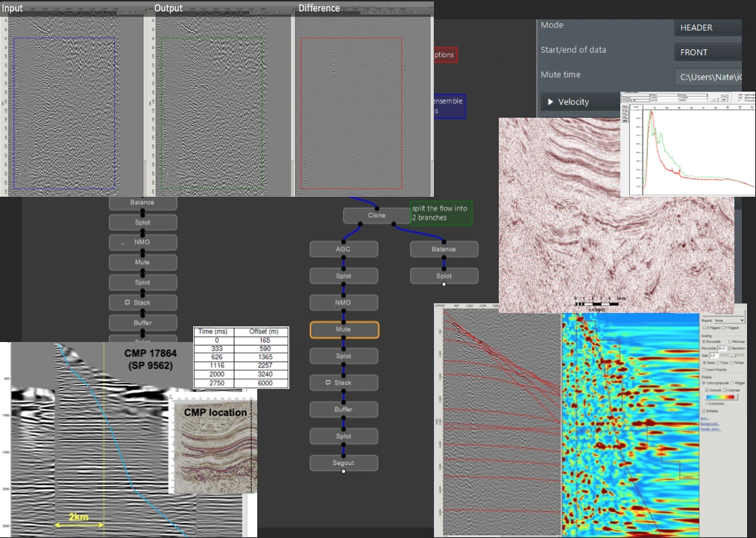
Task: Select the Clone node in the flow
Action: tap(377, 215)
